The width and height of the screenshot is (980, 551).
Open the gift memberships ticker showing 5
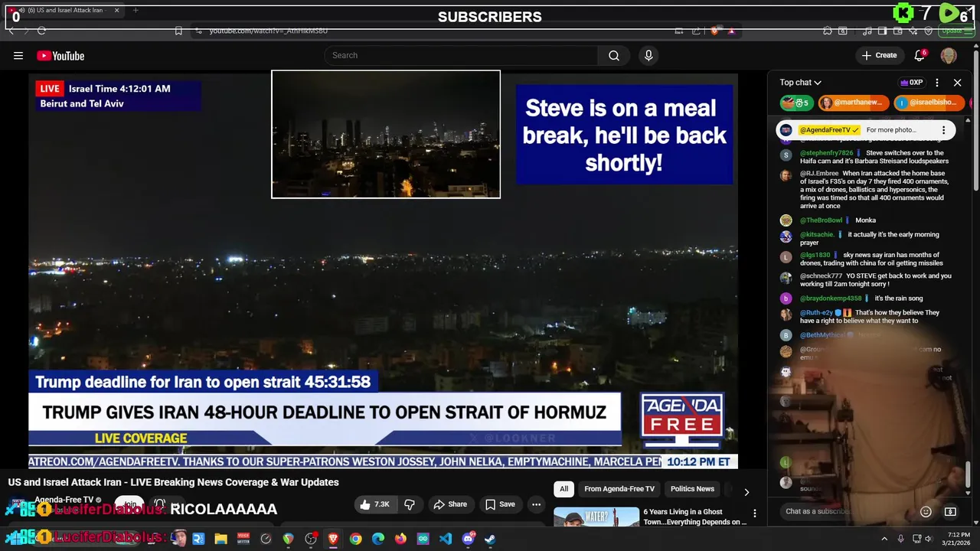(796, 103)
